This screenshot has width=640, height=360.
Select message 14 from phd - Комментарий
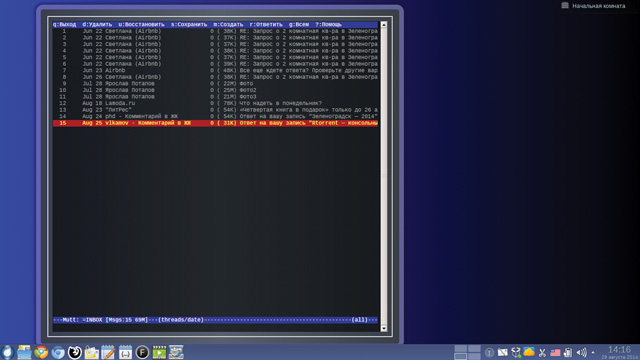[x=215, y=116]
